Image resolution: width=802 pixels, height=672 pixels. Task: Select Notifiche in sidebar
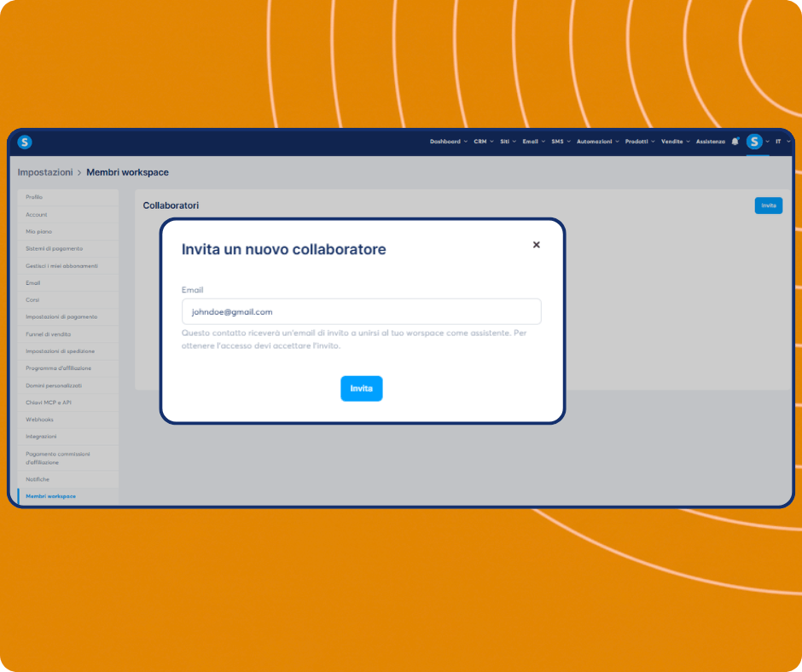[68, 479]
